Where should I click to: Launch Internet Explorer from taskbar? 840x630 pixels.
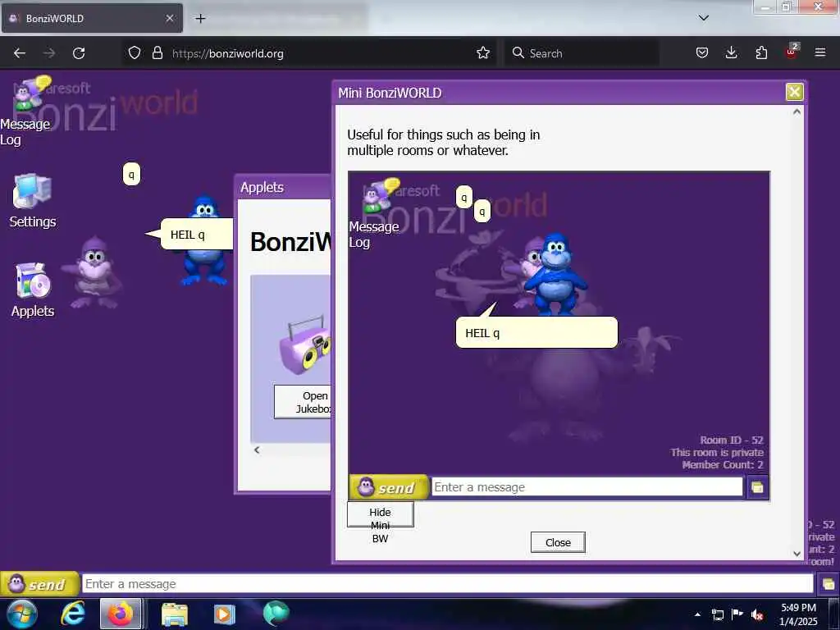tap(73, 614)
